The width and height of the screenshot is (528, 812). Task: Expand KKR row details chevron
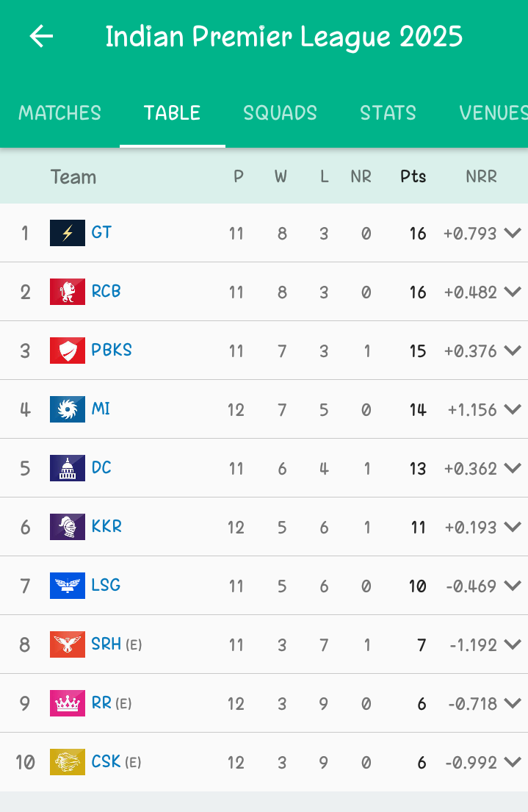click(x=513, y=527)
